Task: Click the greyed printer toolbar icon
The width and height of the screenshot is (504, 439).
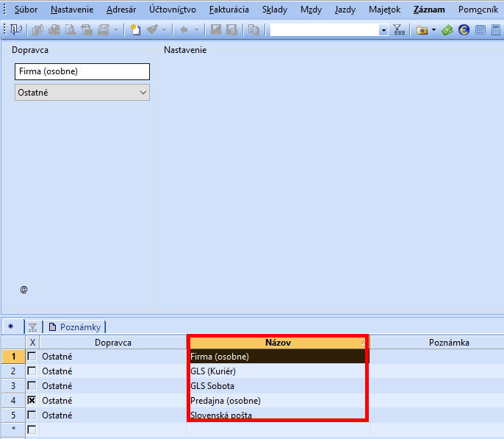Action: (x=54, y=30)
